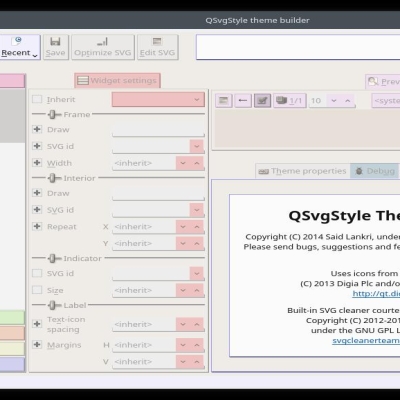Increase the preview spinbox value 10
This screenshot has height=400, width=400.
click(348, 101)
